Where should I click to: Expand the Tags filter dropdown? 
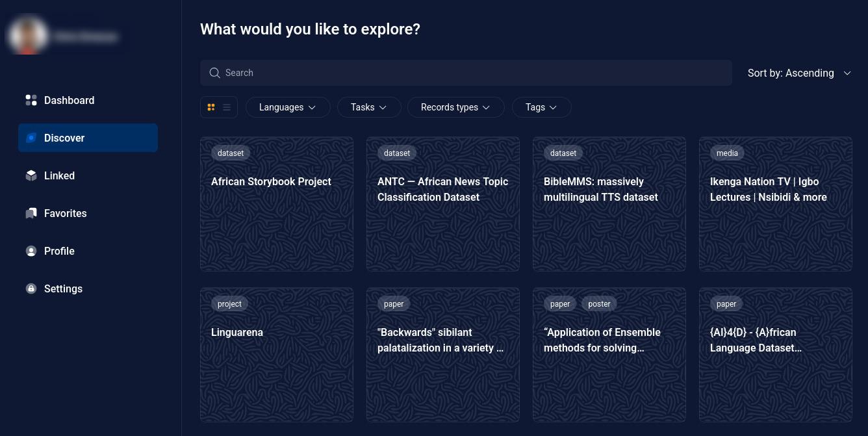click(541, 107)
